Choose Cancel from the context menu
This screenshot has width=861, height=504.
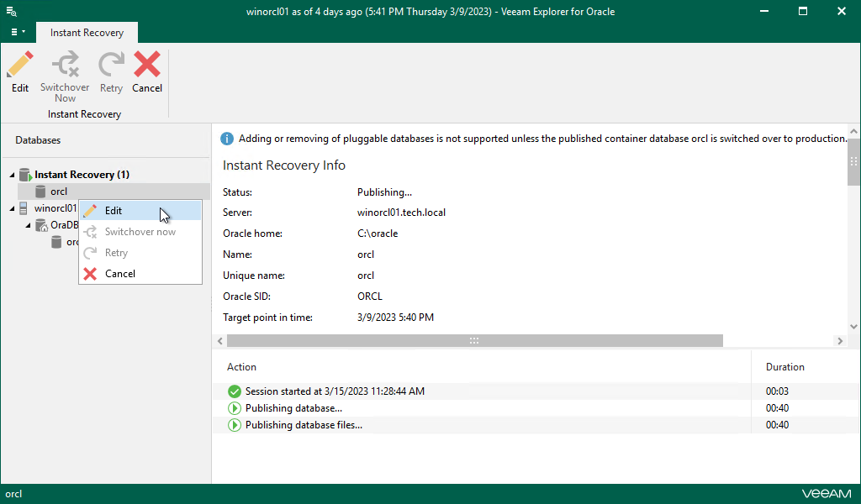tap(140, 274)
